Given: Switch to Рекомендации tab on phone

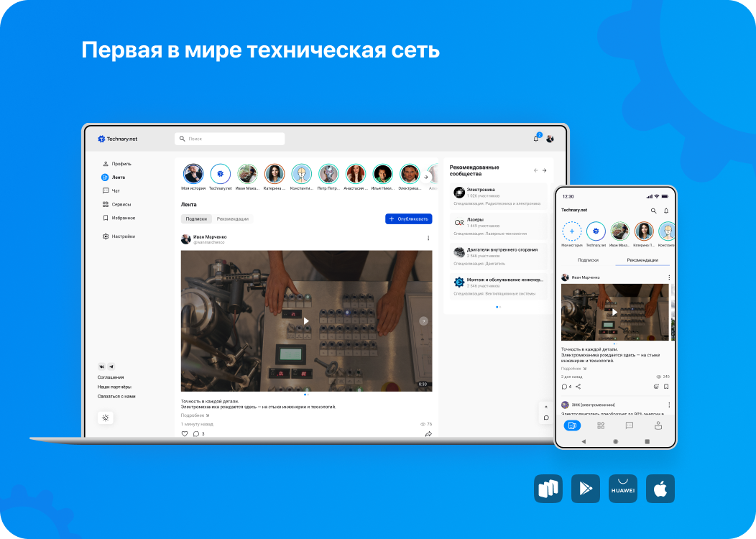Looking at the screenshot, I should [642, 260].
